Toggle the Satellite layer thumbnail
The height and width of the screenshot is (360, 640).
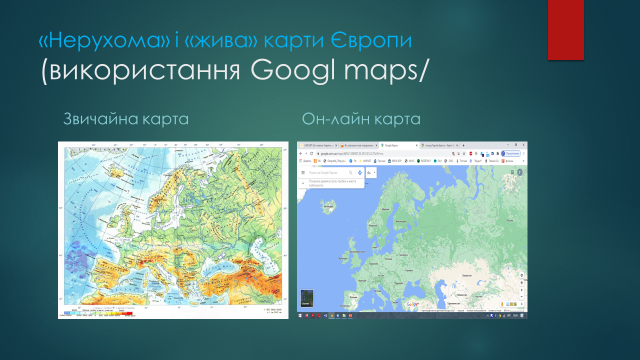click(x=307, y=298)
